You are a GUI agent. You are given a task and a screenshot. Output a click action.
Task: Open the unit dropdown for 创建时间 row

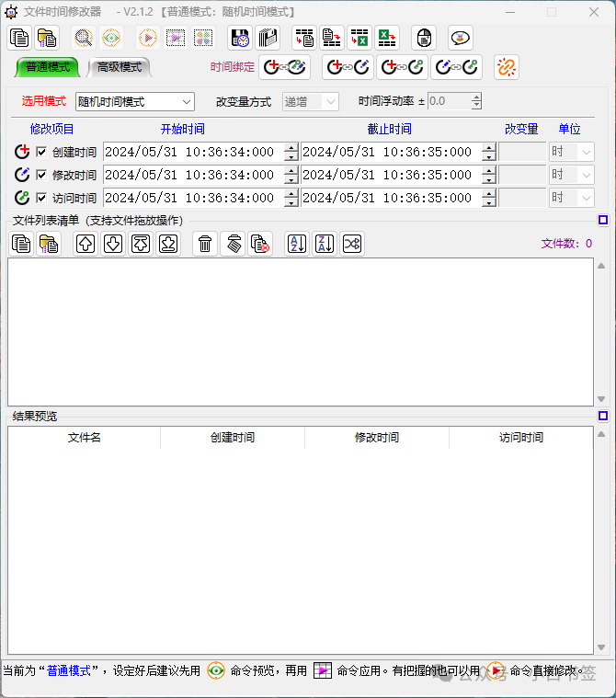(572, 152)
